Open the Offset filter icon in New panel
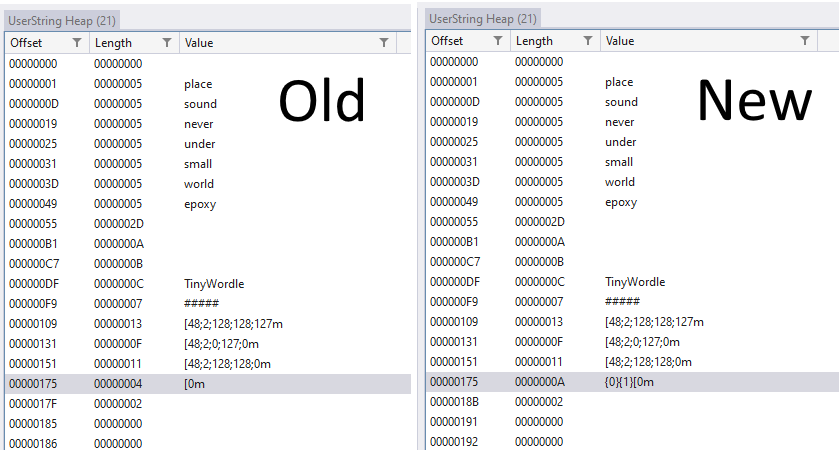 [498, 41]
